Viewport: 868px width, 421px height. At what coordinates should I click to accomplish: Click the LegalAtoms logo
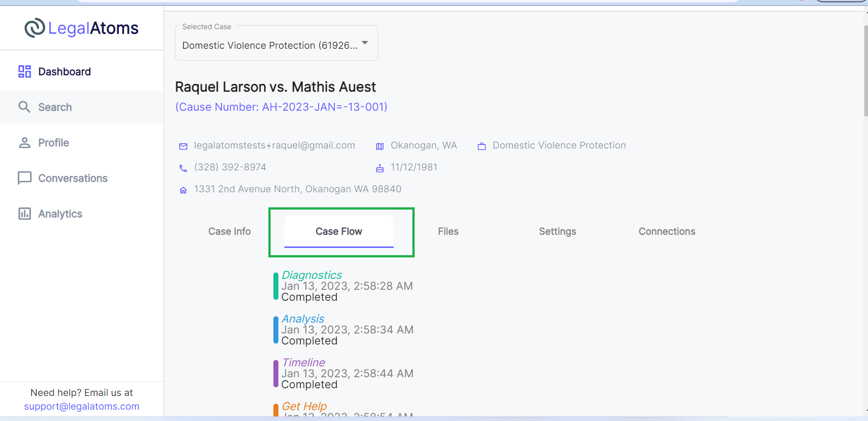[81, 28]
